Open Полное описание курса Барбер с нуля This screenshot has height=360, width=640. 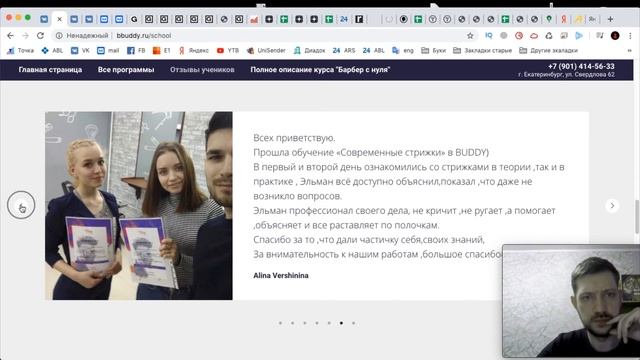320,70
